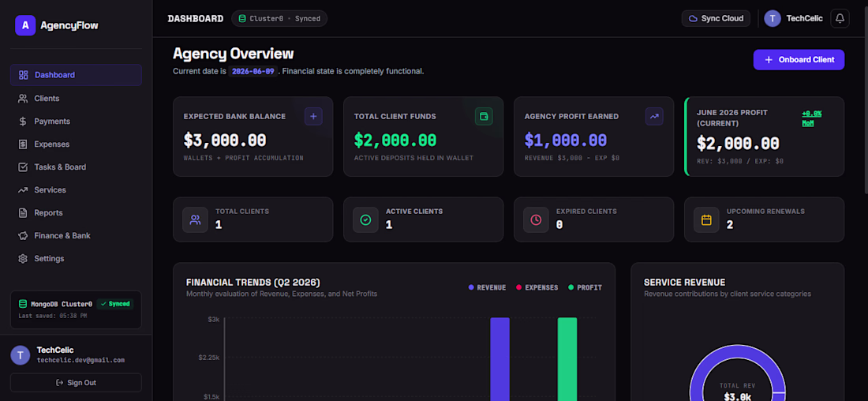This screenshot has height=401, width=868.
Task: Click the Services trend arrow icon
Action: tap(23, 190)
